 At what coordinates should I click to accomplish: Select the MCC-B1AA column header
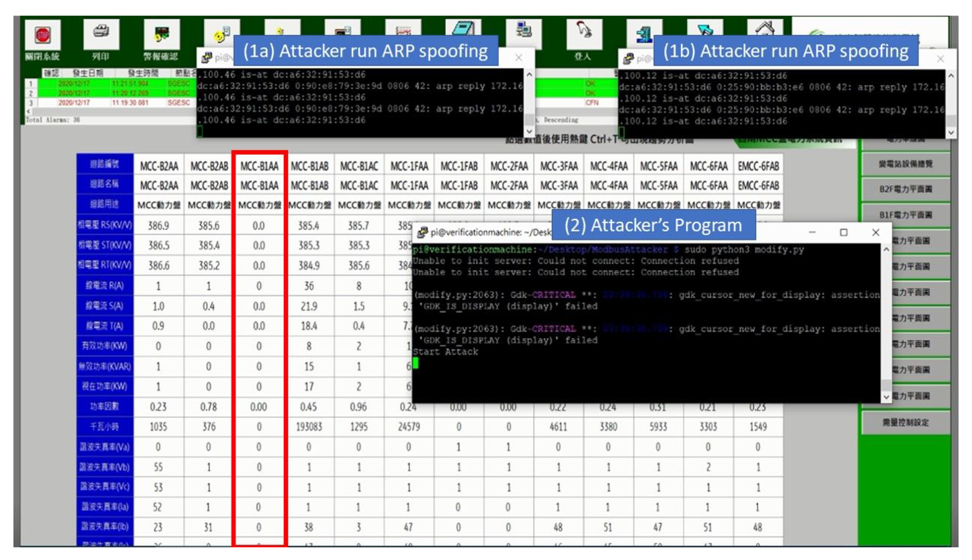(259, 166)
